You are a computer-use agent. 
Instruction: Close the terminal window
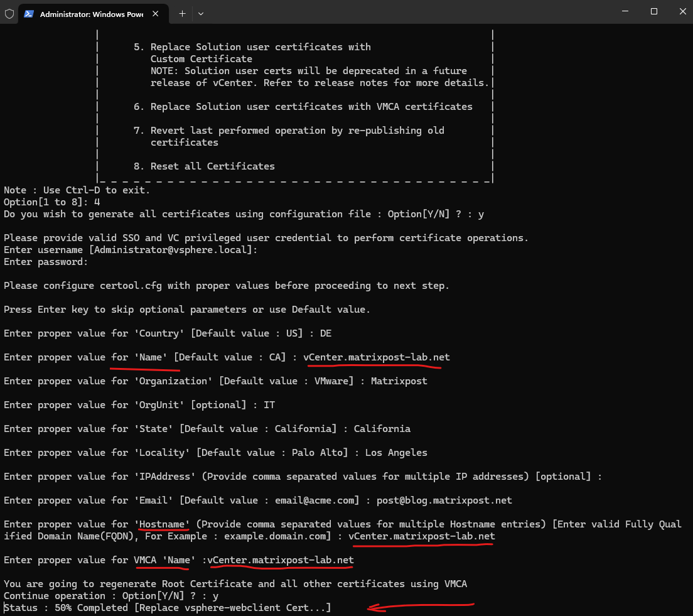(682, 11)
